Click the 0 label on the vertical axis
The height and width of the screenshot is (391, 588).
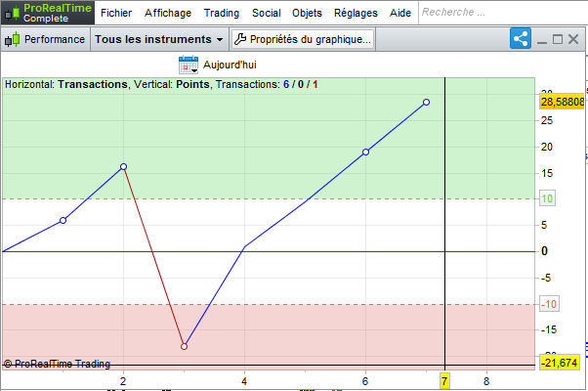(544, 251)
